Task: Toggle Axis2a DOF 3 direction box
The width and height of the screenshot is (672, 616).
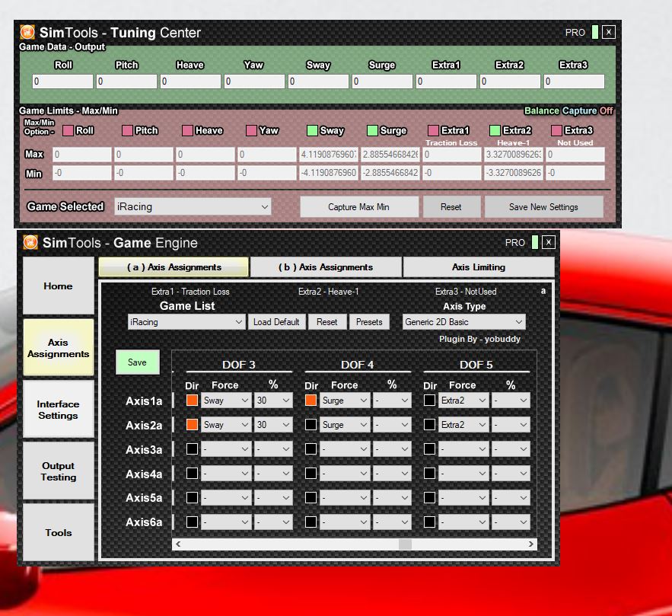Action: coord(192,425)
